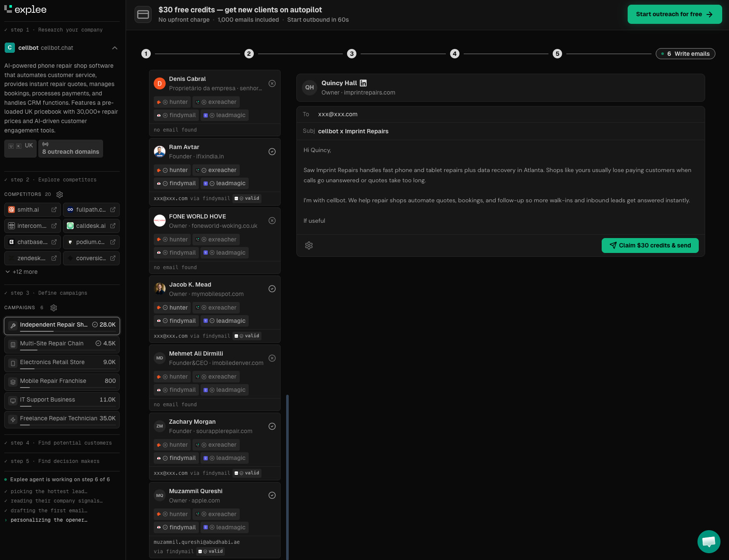This screenshot has height=560, width=729.
Task: Select Freelance Repair Technician campaign
Action: point(62,419)
